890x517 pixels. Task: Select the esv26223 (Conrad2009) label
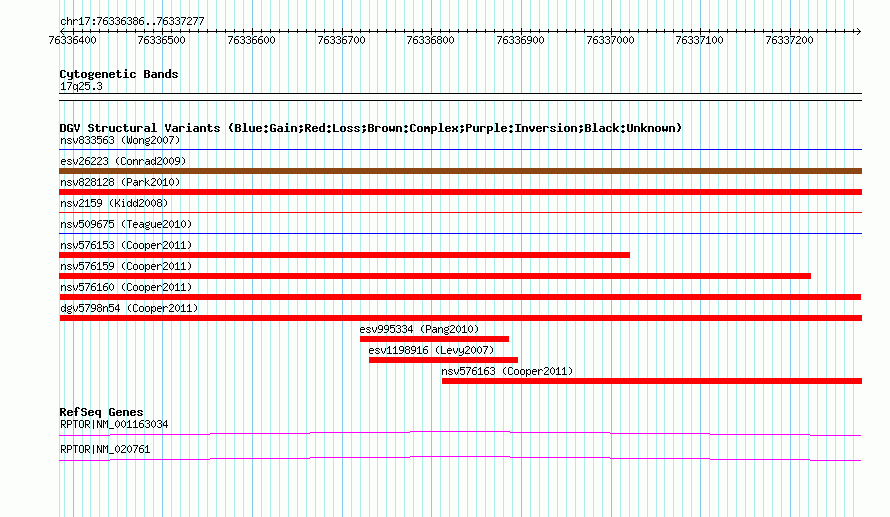(123, 161)
